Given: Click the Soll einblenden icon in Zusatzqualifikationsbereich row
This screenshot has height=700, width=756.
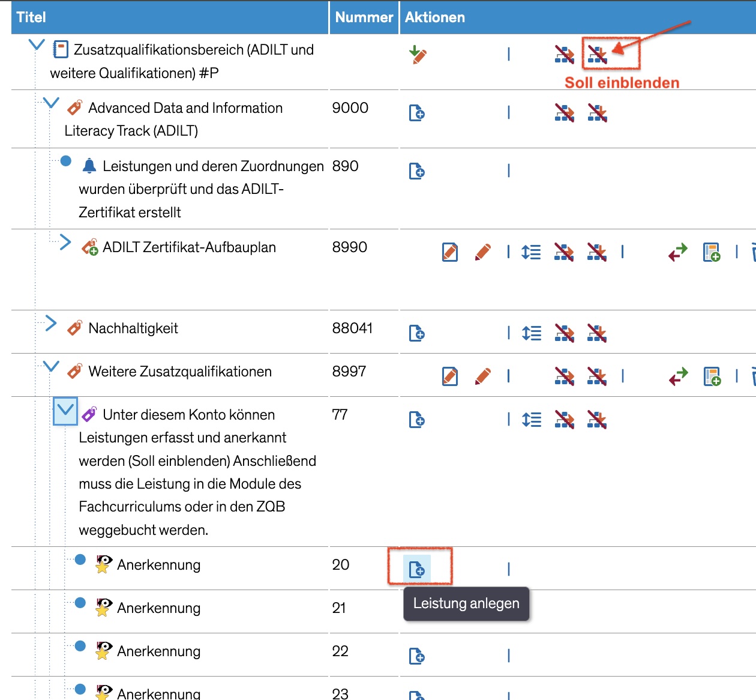Looking at the screenshot, I should click(x=597, y=55).
